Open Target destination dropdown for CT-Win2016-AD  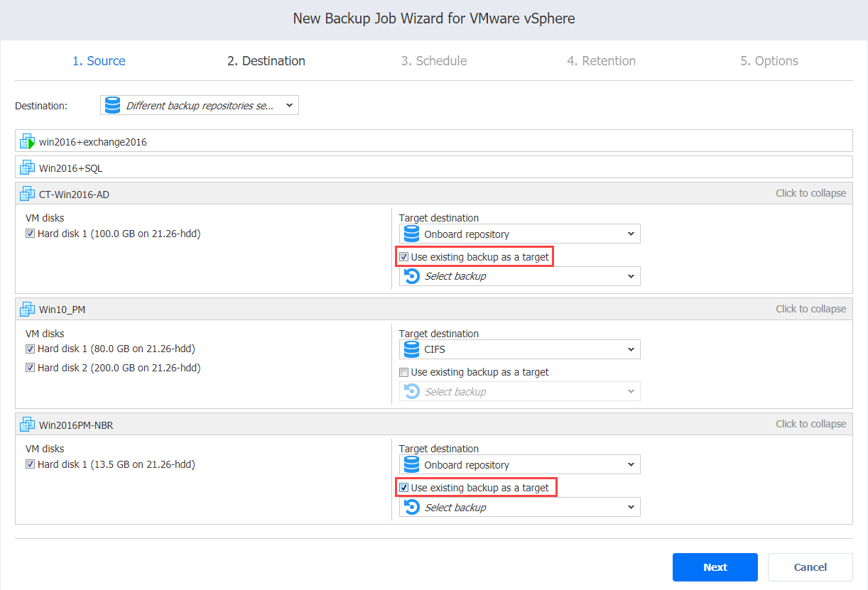(519, 234)
